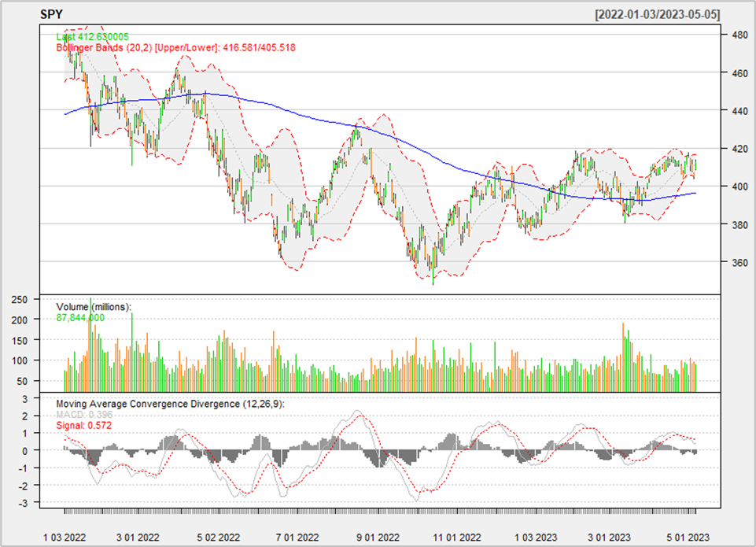Click the '3 01 2022' date axis label

tap(138, 538)
